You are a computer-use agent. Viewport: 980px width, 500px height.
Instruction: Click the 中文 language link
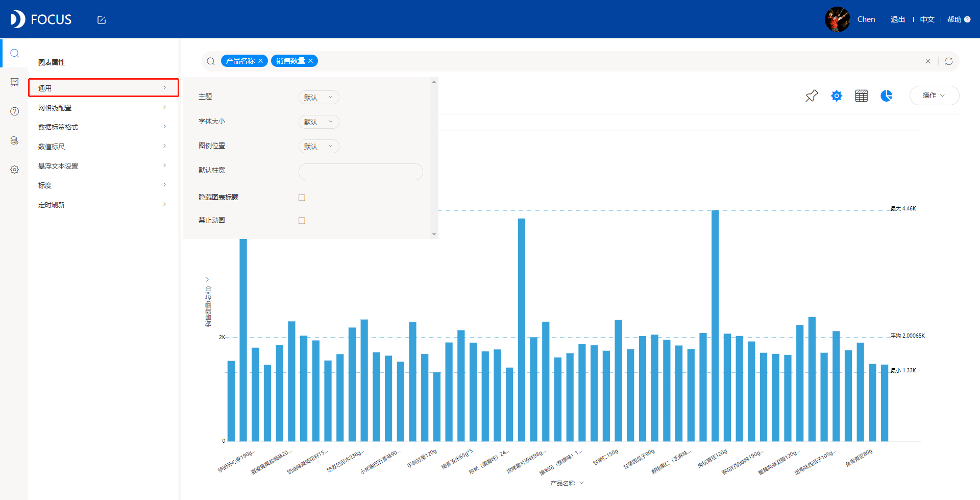(x=927, y=19)
